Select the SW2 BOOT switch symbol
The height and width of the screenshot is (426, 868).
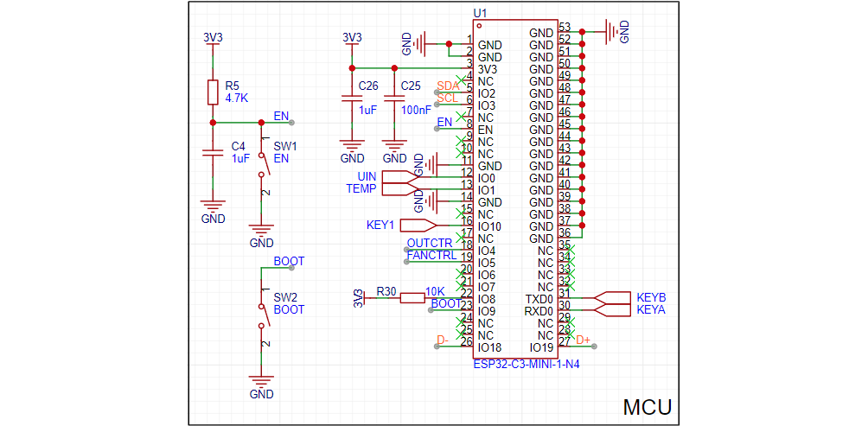(x=262, y=315)
